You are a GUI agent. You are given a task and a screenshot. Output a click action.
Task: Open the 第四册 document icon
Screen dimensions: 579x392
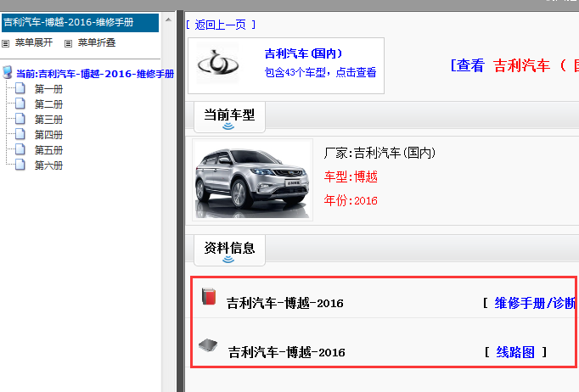(20, 134)
